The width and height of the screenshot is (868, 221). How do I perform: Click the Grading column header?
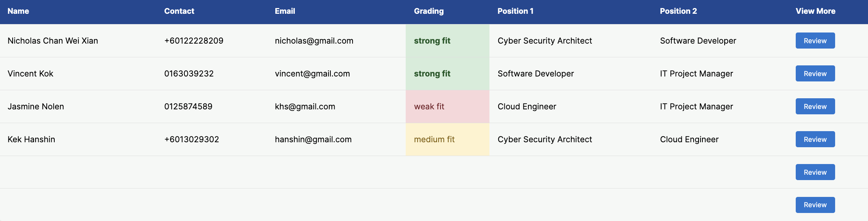(x=429, y=11)
